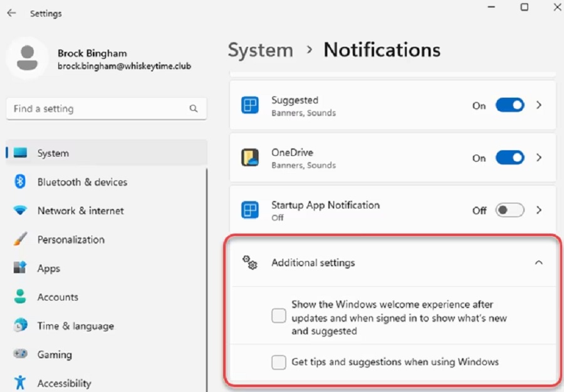
Task: Check Show the Windows welcome experience box
Action: coord(279,316)
